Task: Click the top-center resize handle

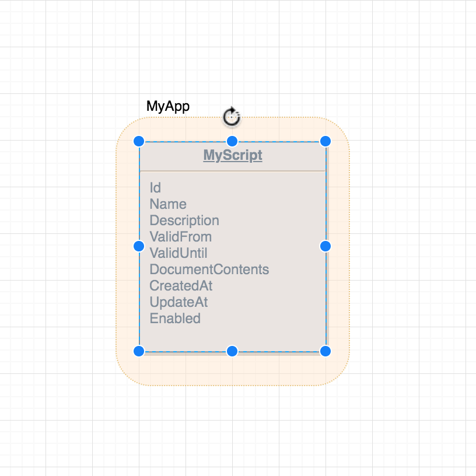Action: click(x=232, y=141)
